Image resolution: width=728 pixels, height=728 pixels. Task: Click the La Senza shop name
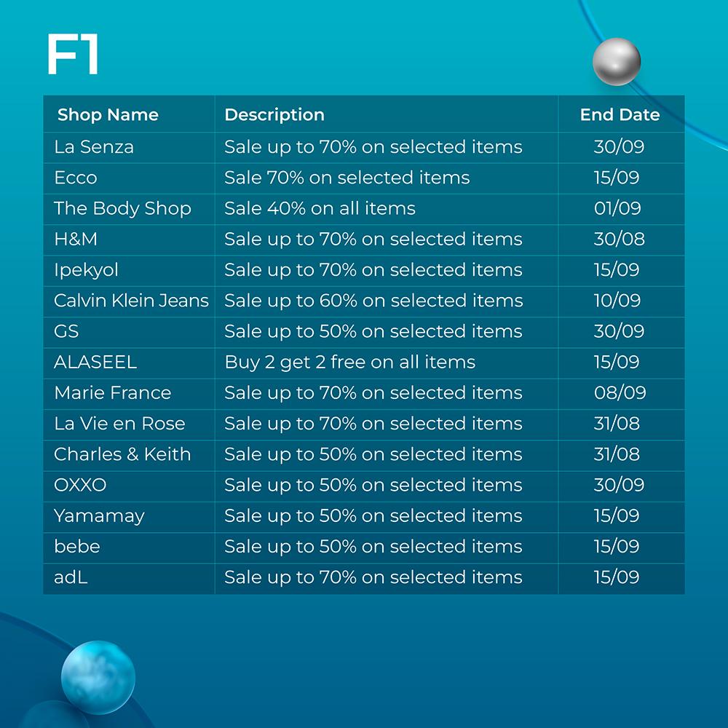click(94, 147)
